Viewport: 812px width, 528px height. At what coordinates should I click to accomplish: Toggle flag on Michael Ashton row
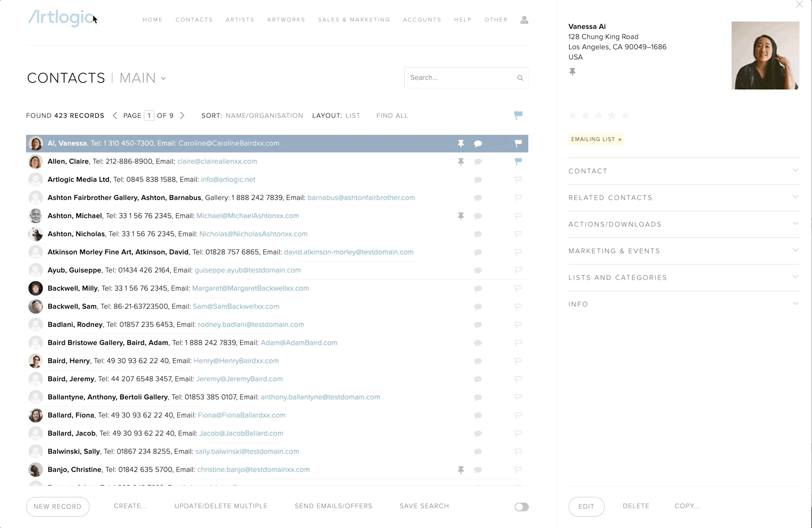518,216
